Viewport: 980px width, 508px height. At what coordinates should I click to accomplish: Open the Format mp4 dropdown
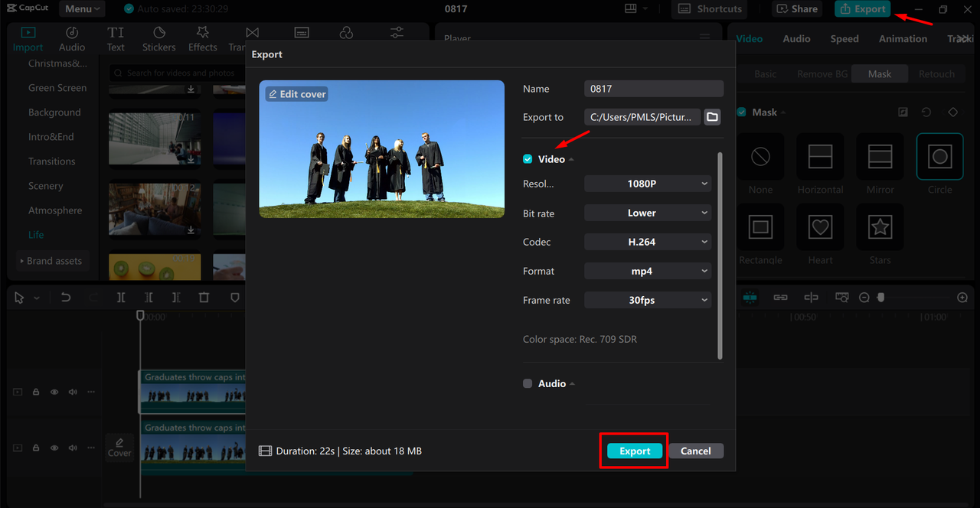coord(648,271)
